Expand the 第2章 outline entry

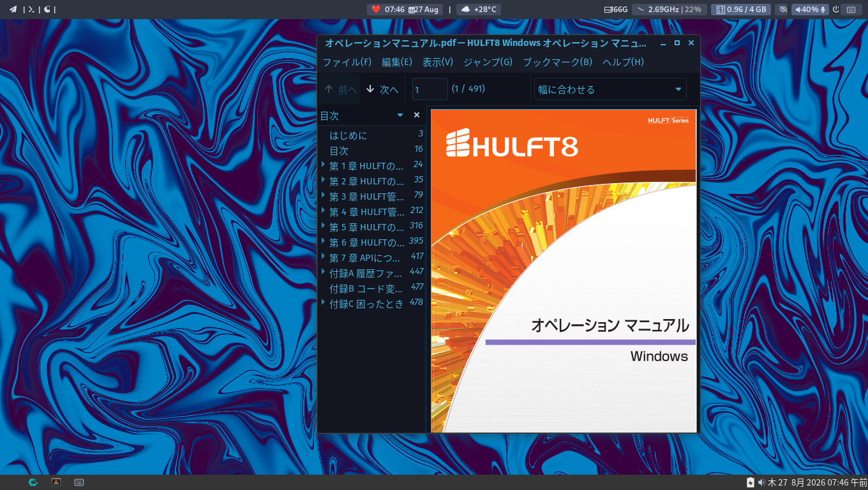pyautogui.click(x=324, y=181)
